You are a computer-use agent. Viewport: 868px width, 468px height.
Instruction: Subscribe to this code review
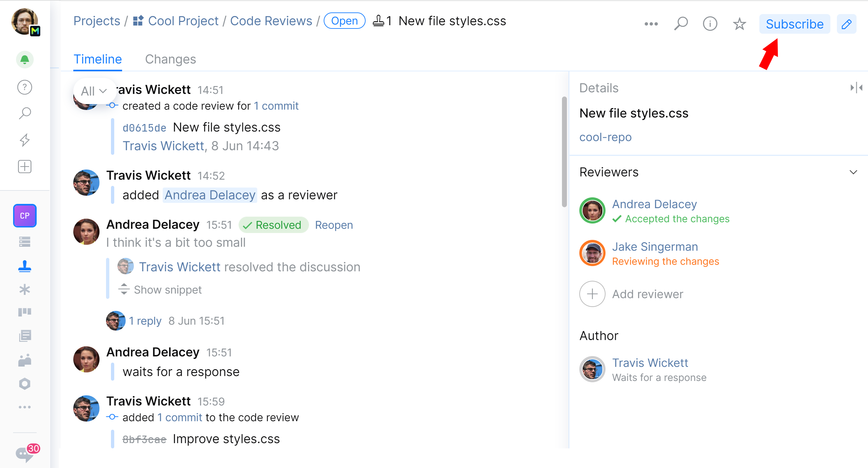click(x=794, y=24)
